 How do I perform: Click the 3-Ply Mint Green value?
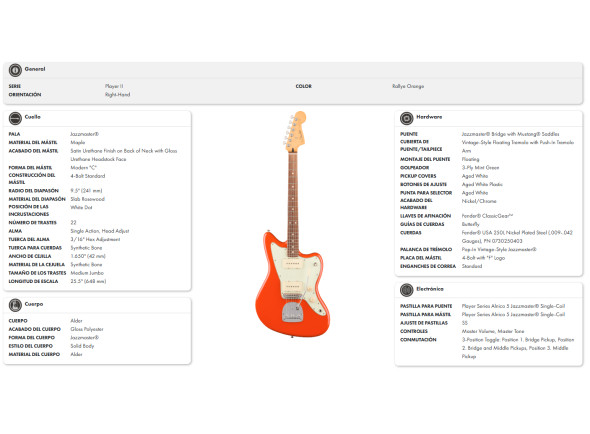(x=480, y=168)
